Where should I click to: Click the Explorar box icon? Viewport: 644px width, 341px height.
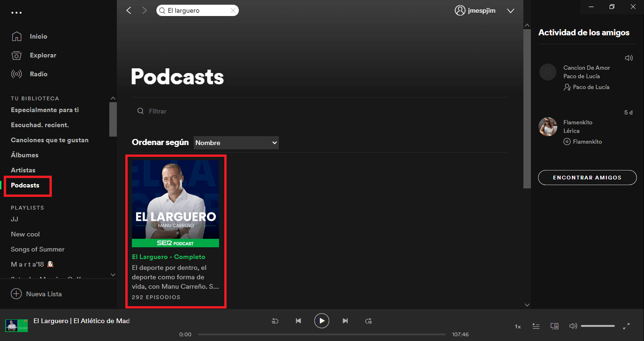[16, 55]
